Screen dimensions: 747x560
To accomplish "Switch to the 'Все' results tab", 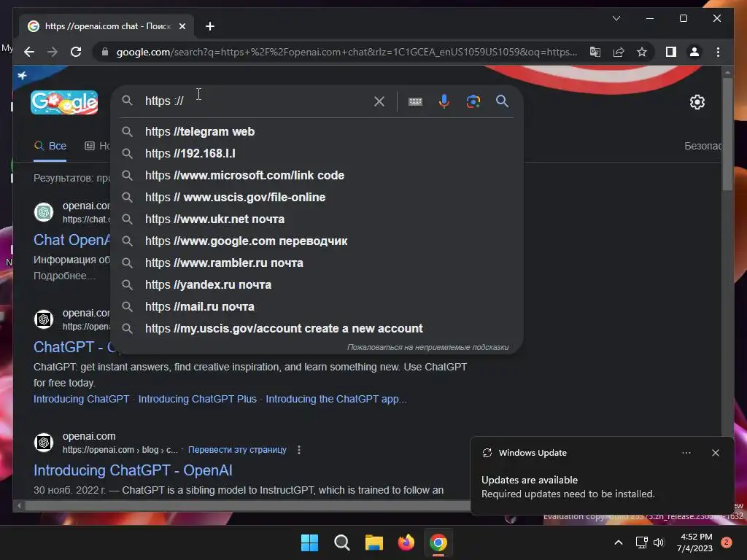I will point(50,146).
